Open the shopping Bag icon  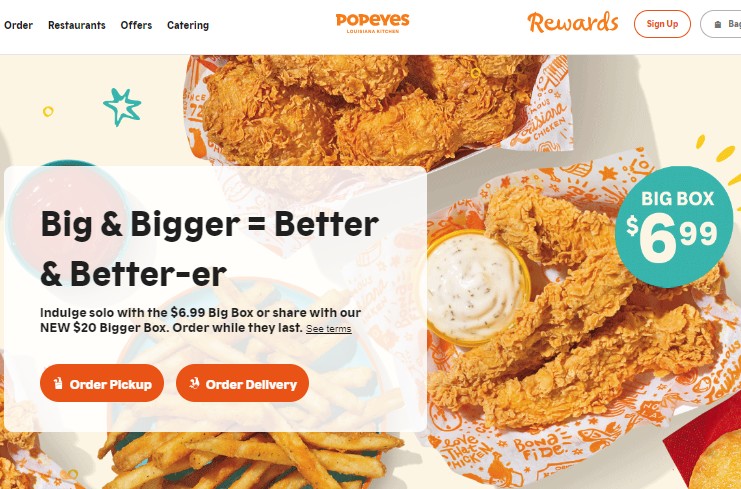click(718, 25)
